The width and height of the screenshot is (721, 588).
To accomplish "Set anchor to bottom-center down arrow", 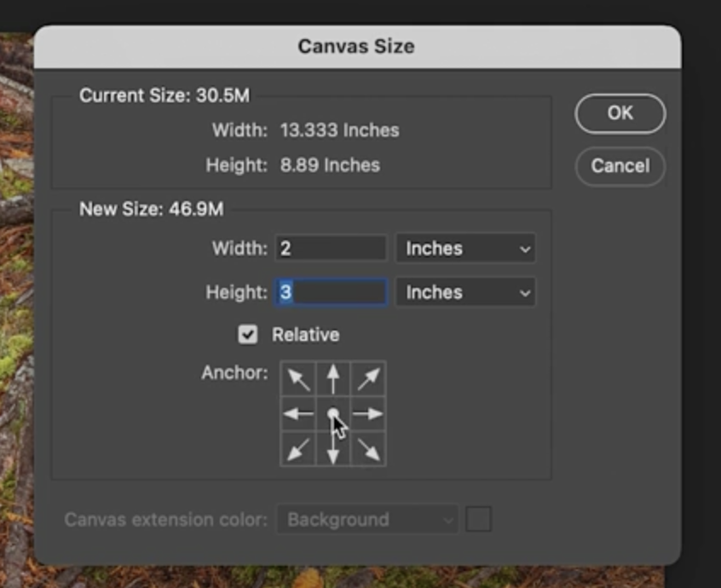I will pyautogui.click(x=333, y=449).
